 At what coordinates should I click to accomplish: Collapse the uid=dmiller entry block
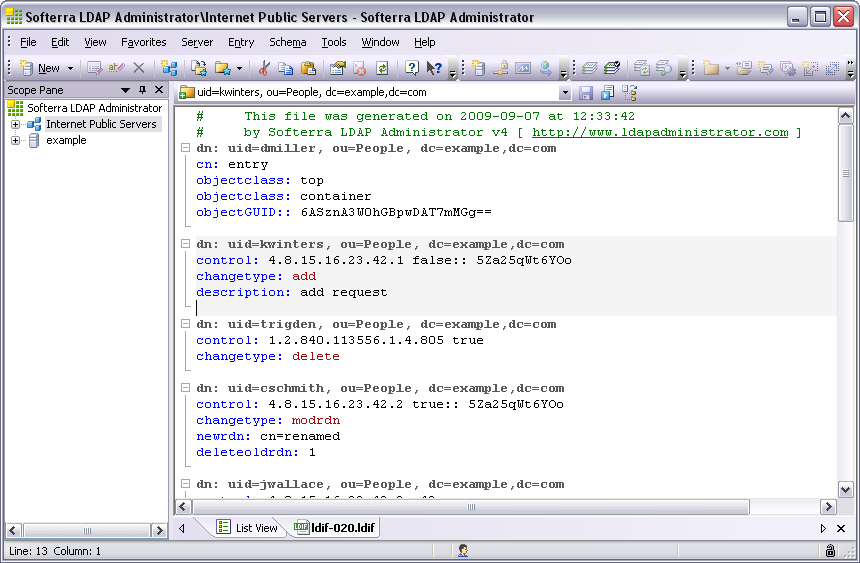pos(185,148)
